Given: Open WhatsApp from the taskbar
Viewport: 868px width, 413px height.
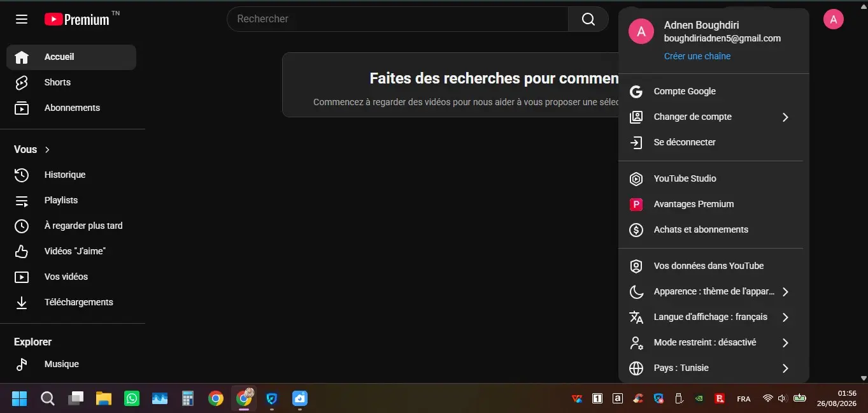Looking at the screenshot, I should point(132,398).
